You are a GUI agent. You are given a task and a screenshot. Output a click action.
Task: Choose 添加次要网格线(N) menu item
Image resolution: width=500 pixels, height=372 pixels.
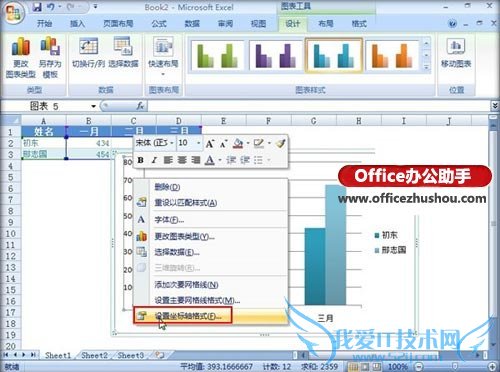[211, 284]
